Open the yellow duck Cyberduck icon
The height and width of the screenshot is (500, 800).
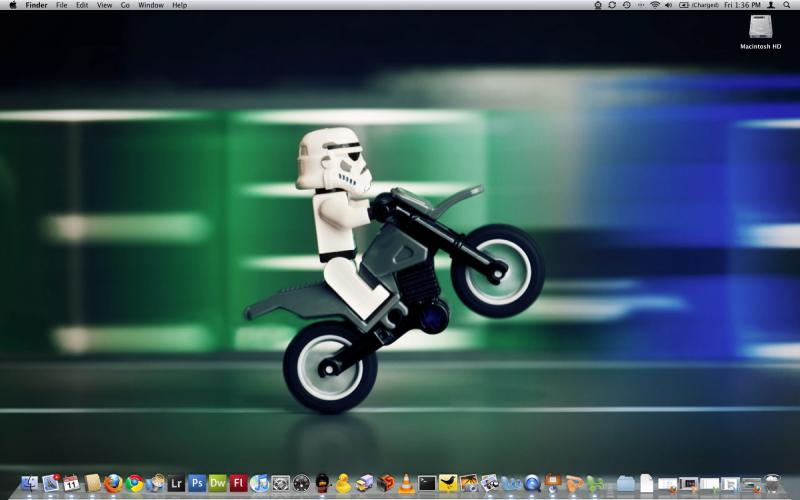(343, 483)
